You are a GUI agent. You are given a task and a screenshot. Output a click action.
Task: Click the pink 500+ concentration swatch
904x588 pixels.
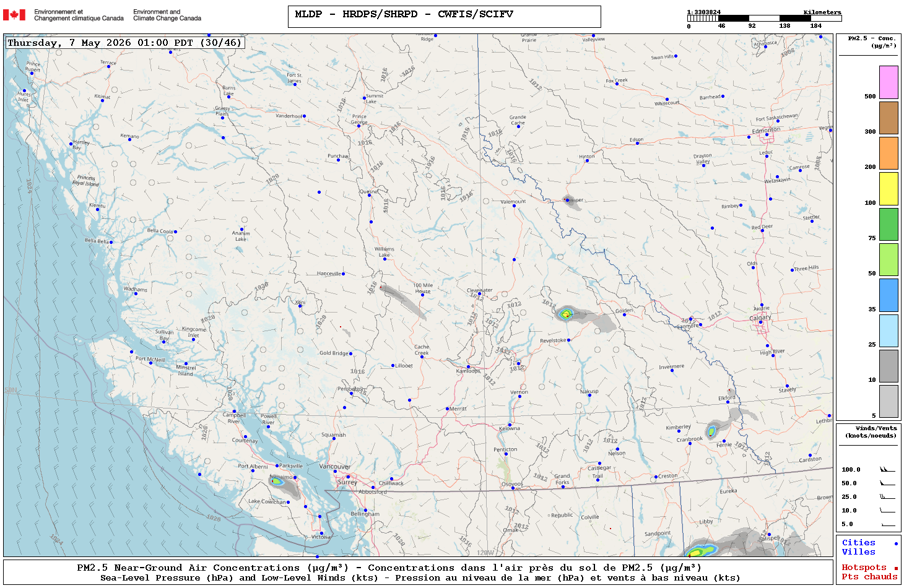(x=889, y=82)
